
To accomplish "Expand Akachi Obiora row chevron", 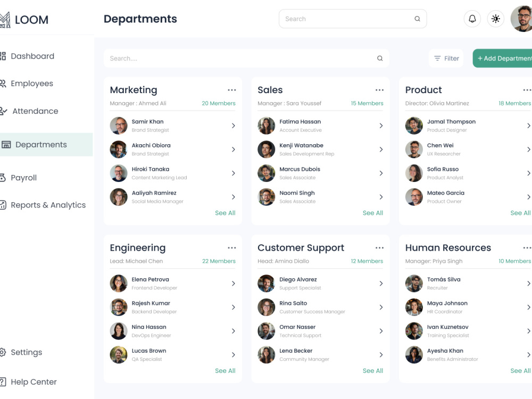I will click(234, 149).
